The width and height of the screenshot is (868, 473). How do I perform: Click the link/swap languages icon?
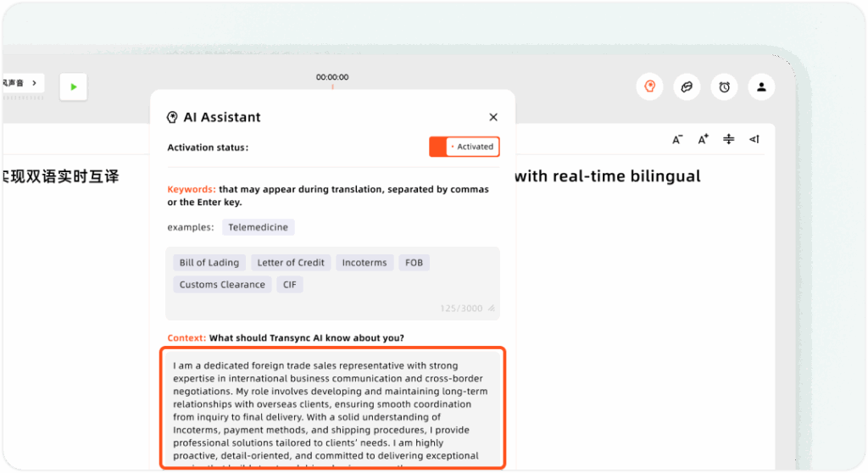click(x=687, y=86)
